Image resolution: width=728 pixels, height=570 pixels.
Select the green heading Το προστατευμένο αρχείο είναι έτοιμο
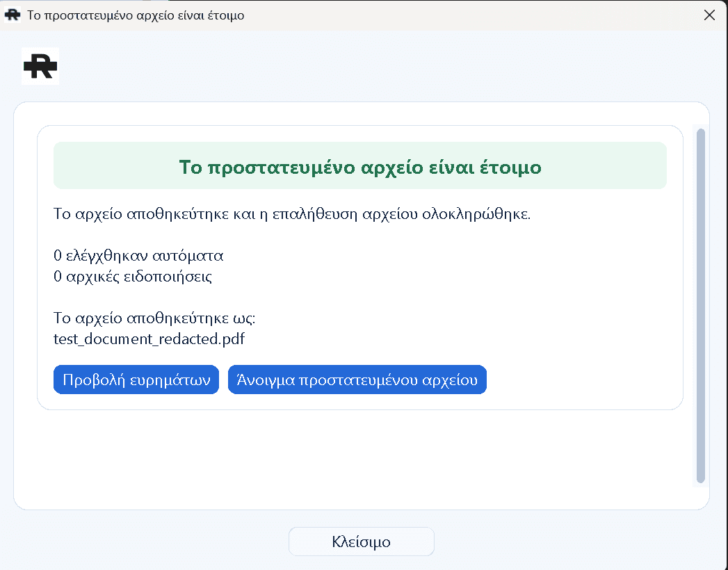pyautogui.click(x=359, y=167)
